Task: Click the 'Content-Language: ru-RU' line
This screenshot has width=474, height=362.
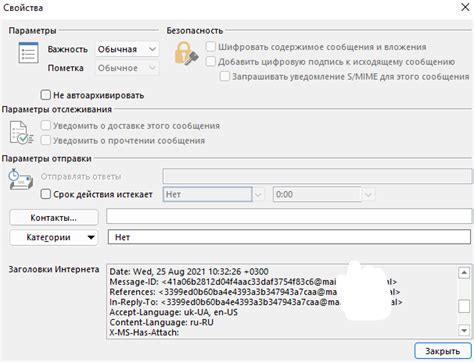Action: 161,322
